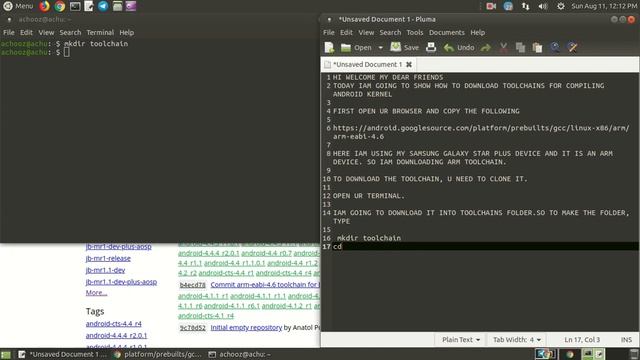The height and width of the screenshot is (360, 640).
Task: Click the Find magnifier icon in Pluma
Action: [555, 47]
